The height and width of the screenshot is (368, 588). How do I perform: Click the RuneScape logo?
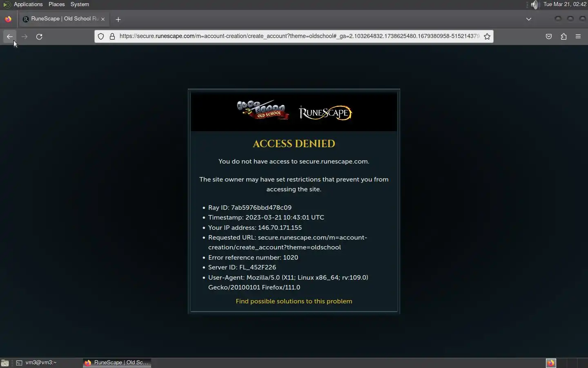(325, 112)
